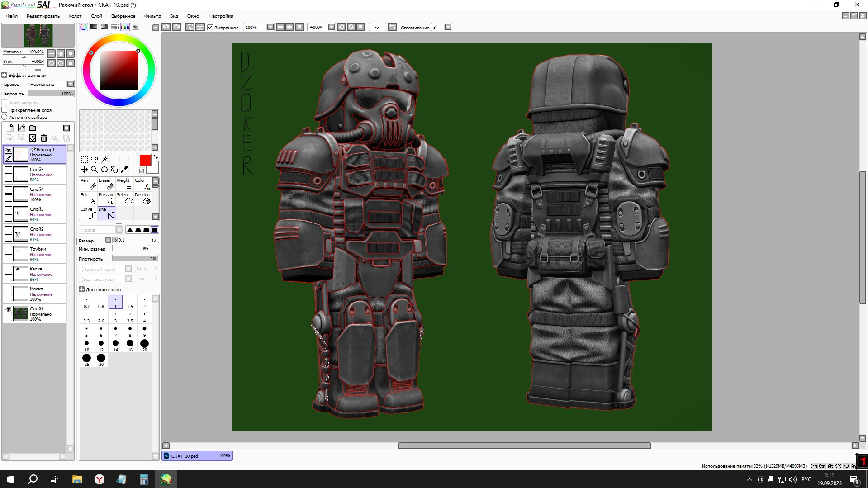Toggle the swatches palette panel

pyautogui.click(x=125, y=27)
